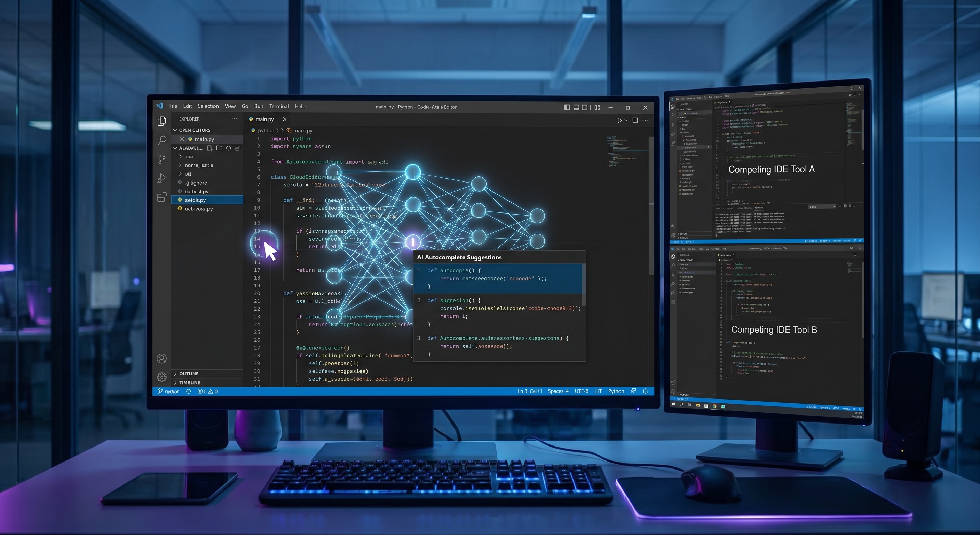Image resolution: width=980 pixels, height=535 pixels.
Task: Open the Accounts icon in activity bar
Action: pyautogui.click(x=162, y=358)
